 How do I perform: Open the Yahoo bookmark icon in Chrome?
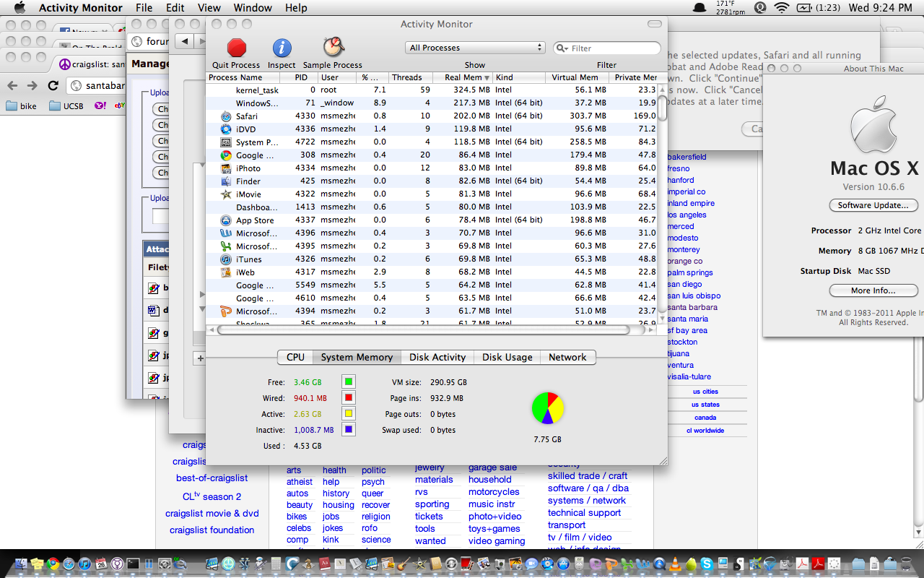coord(100,105)
